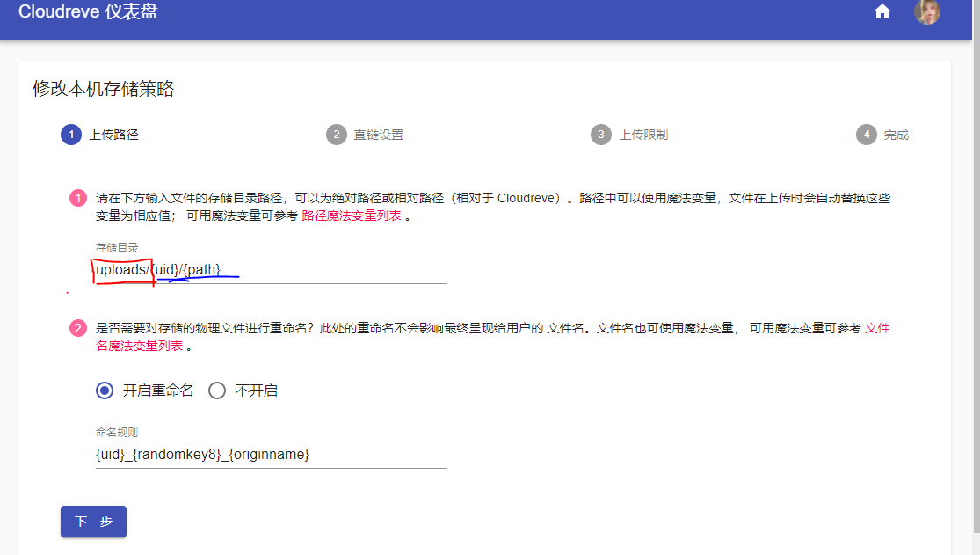Select step 1 circle 上传路径
Screen dimensions: 980x555
(x=71, y=135)
